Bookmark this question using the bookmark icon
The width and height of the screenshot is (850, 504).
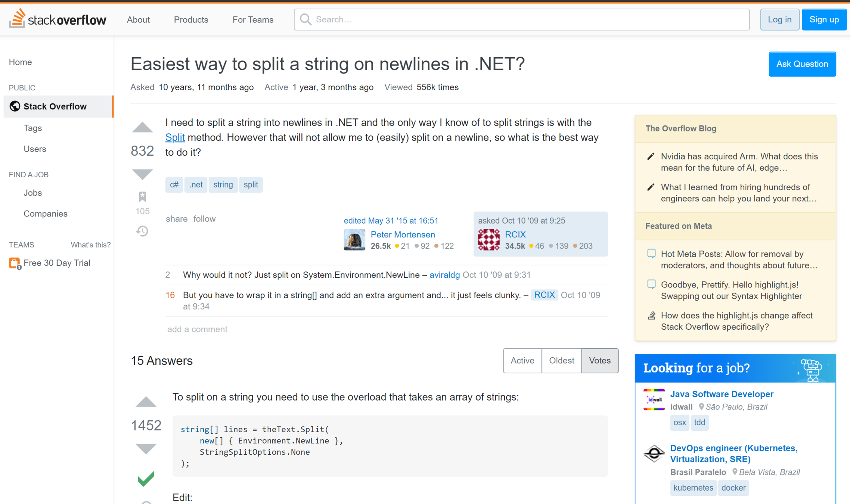point(142,197)
